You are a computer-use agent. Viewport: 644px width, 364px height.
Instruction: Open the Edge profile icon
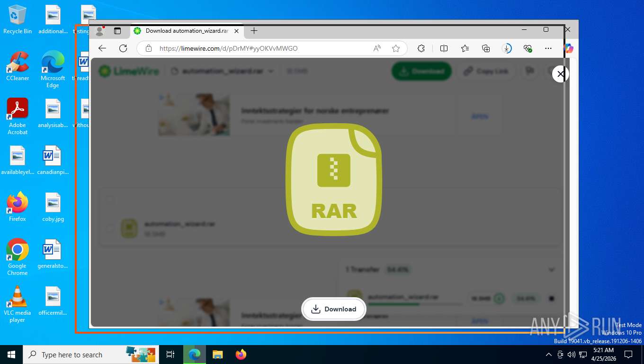pos(99,31)
